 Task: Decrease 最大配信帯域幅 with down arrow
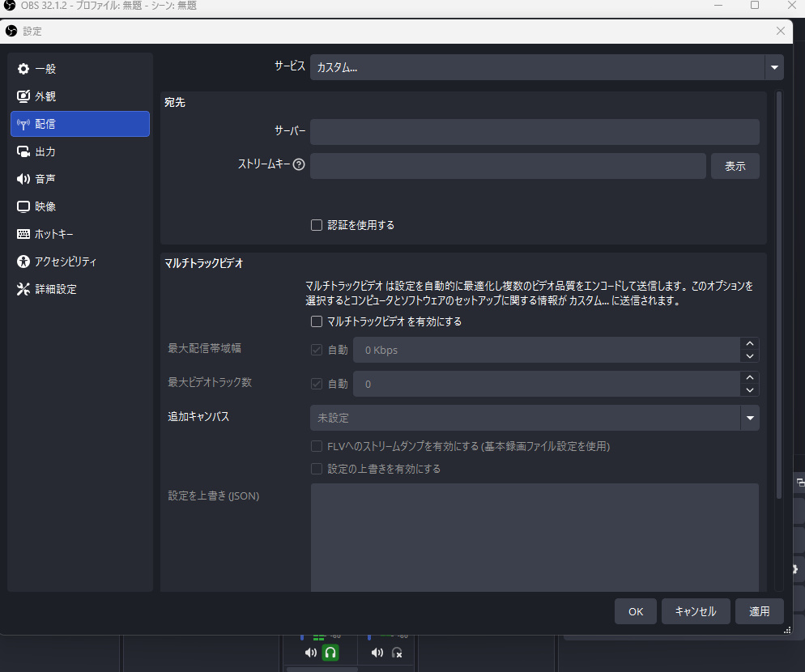click(750, 356)
